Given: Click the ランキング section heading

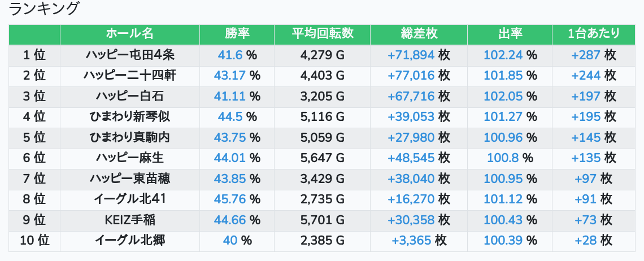Looking at the screenshot, I should click(43, 9).
